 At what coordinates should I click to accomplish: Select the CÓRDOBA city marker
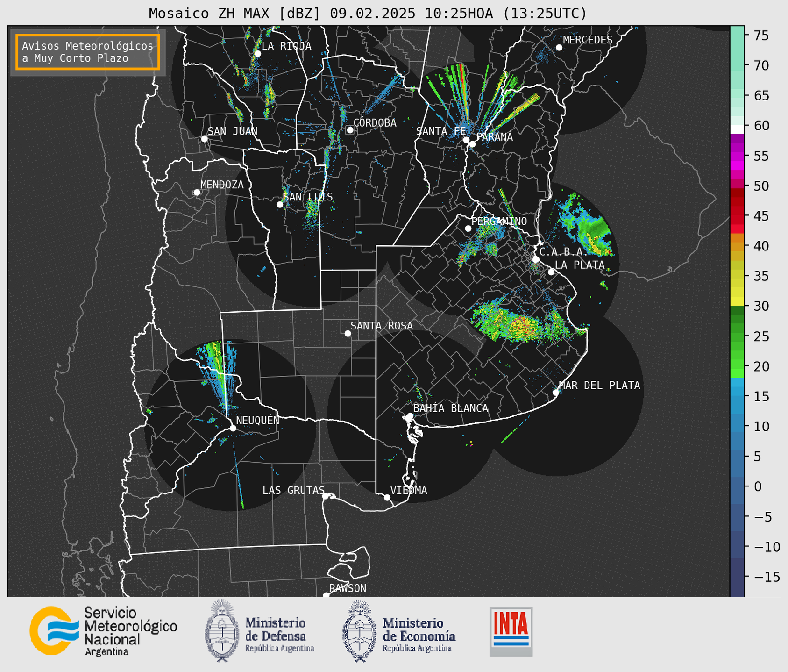pos(350,130)
